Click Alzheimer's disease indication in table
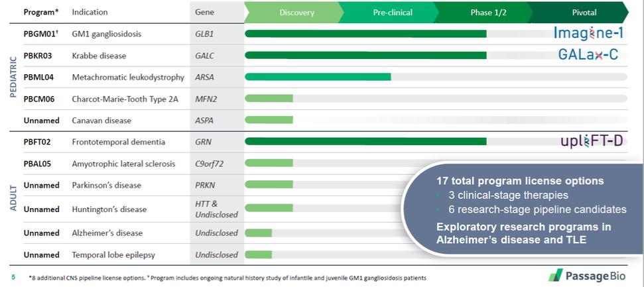Image resolution: width=644 pixels, height=287 pixels. 107,233
